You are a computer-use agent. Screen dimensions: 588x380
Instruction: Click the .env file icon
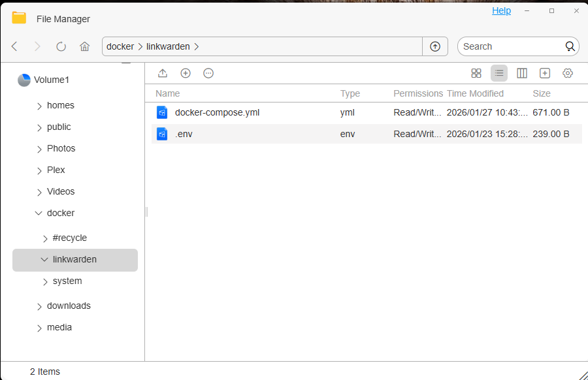(162, 134)
